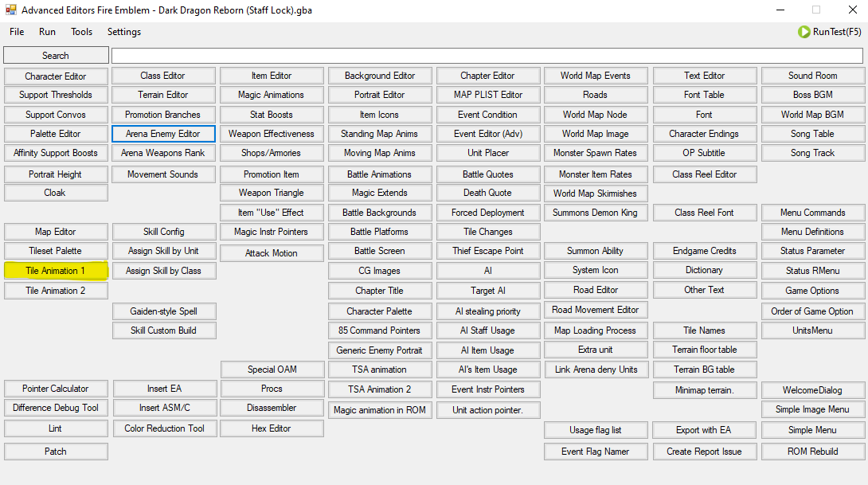The image size is (868, 485).
Task: Open Magic Animations
Action: [272, 95]
